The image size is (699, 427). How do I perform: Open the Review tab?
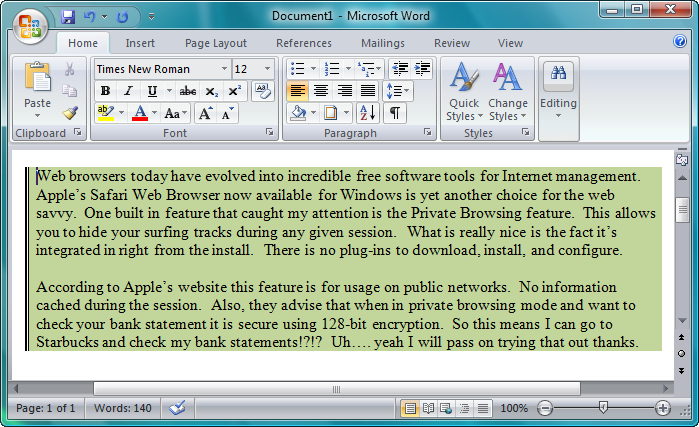pos(452,43)
